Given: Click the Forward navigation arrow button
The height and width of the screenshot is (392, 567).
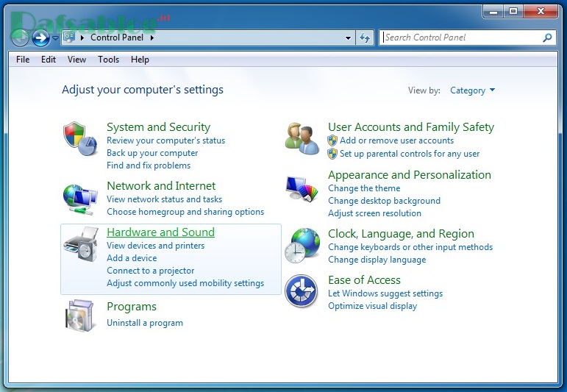Looking at the screenshot, I should (41, 38).
